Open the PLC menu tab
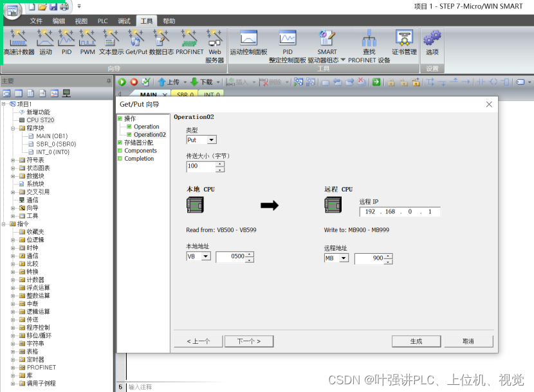The height and width of the screenshot is (392, 534). [102, 21]
